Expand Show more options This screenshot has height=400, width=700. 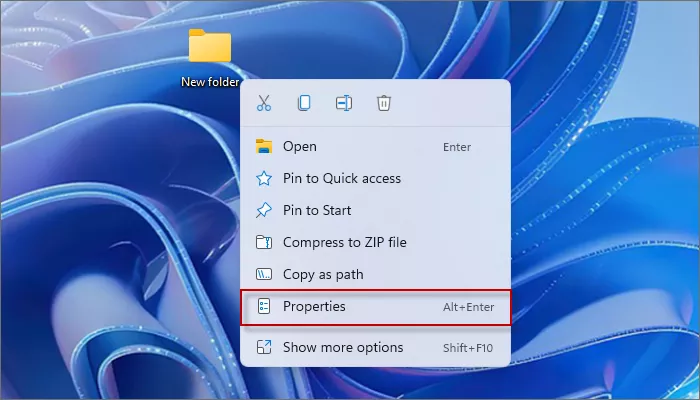pos(375,347)
